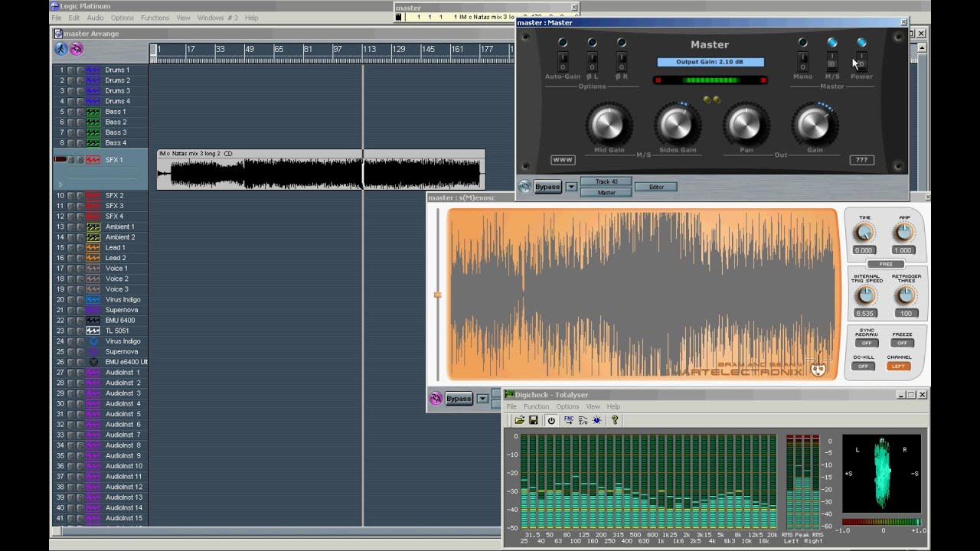Mute the Bass 3 track
This screenshot has height=551, width=980.
(x=71, y=132)
